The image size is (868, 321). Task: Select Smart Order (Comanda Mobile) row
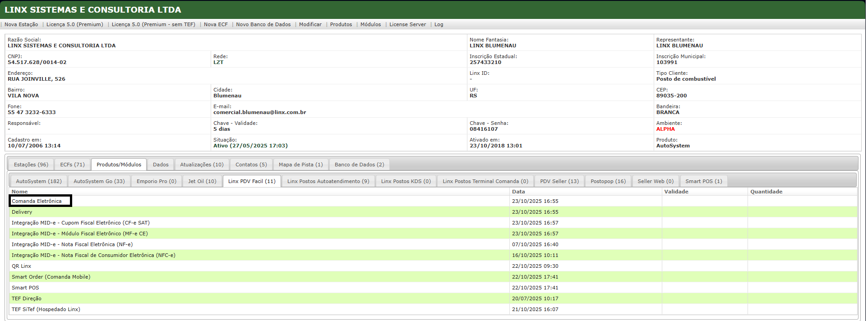(433, 277)
